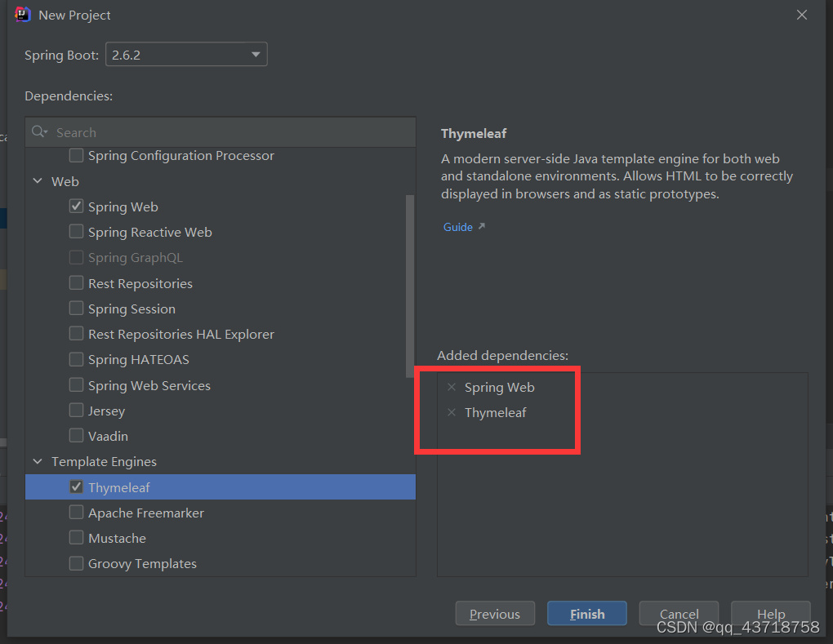Enable the Spring HATEOAS checkbox
The height and width of the screenshot is (644, 833).
[77, 359]
